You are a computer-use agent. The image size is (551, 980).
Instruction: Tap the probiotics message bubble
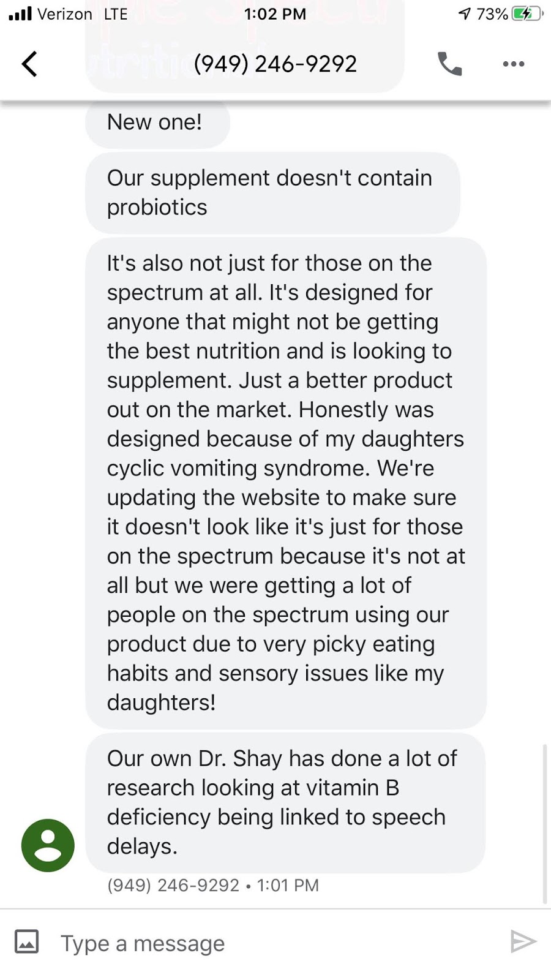pyautogui.click(x=272, y=192)
